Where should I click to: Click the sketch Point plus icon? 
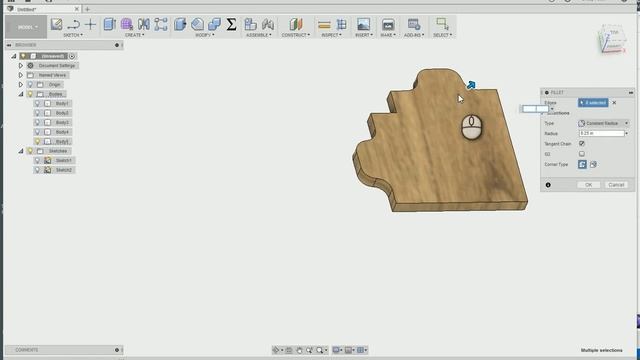90,24
